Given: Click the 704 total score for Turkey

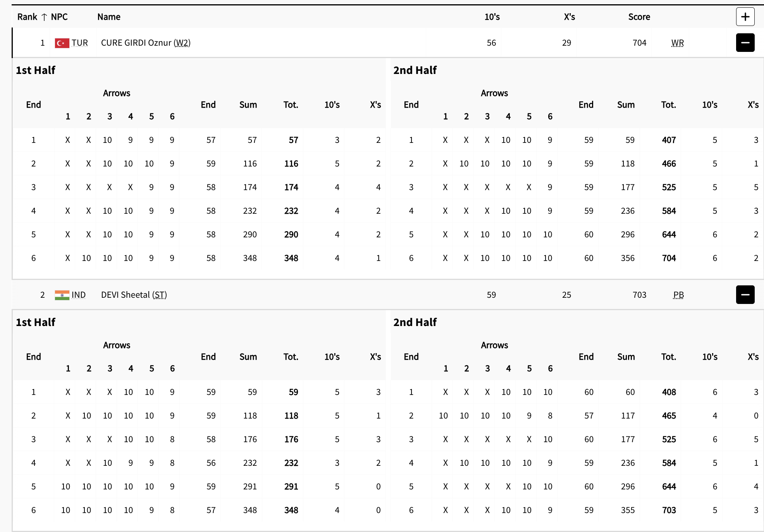Looking at the screenshot, I should click(639, 43).
